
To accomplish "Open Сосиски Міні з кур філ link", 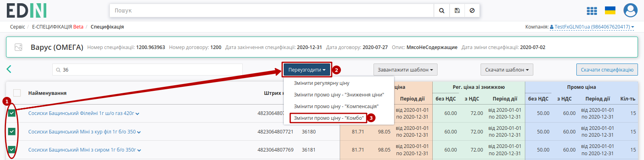I will click(x=82, y=132).
